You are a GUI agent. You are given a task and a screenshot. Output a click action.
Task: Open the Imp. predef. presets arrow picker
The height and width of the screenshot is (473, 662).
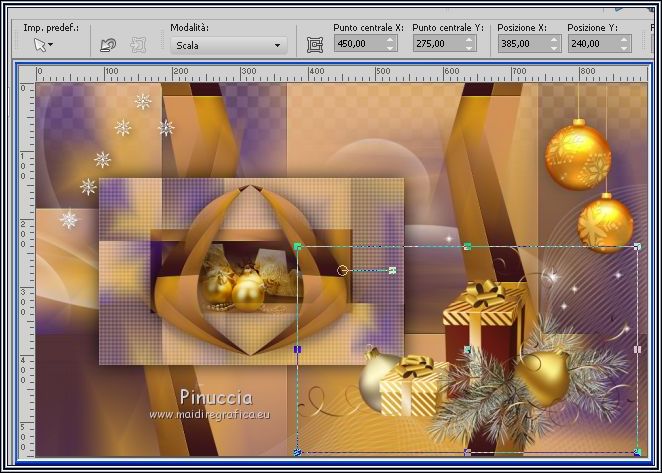[43, 44]
